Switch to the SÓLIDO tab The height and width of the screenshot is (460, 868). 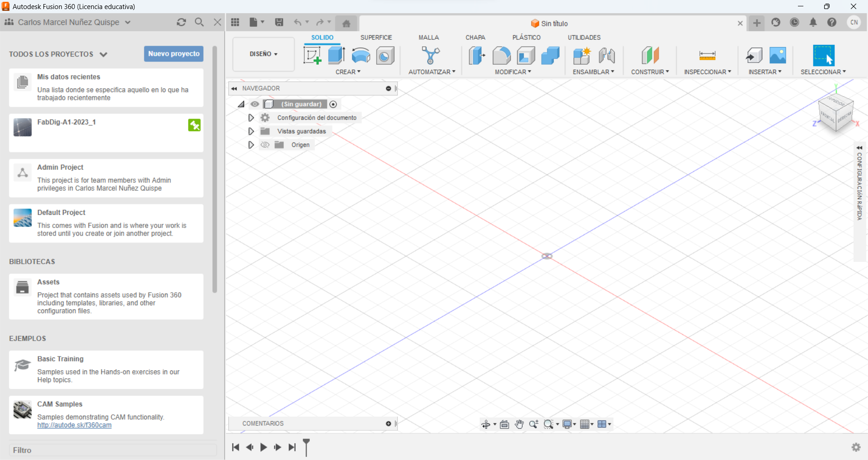(322, 38)
